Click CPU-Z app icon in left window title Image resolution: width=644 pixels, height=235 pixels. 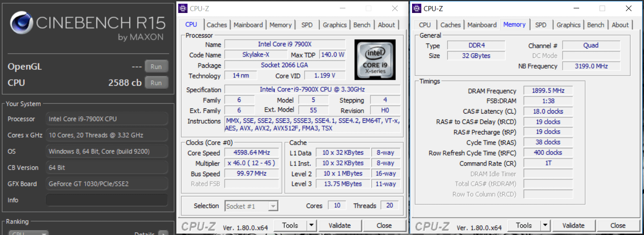click(183, 8)
